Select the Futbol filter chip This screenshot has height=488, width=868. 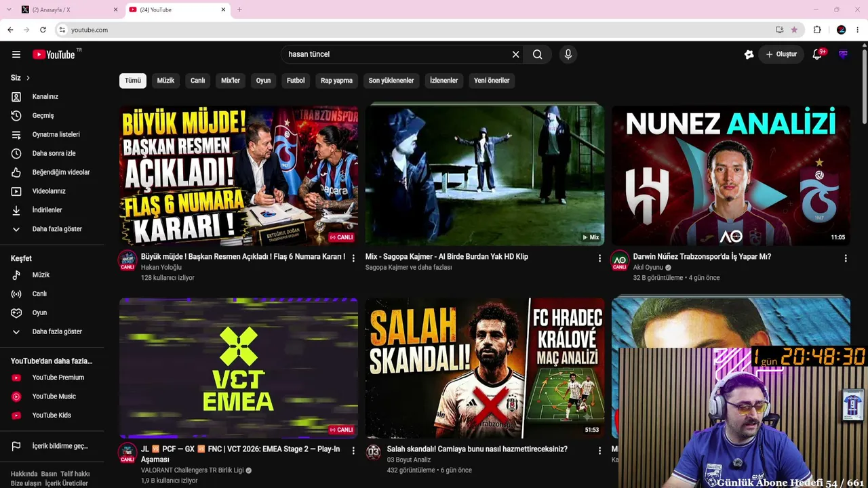[x=296, y=81]
